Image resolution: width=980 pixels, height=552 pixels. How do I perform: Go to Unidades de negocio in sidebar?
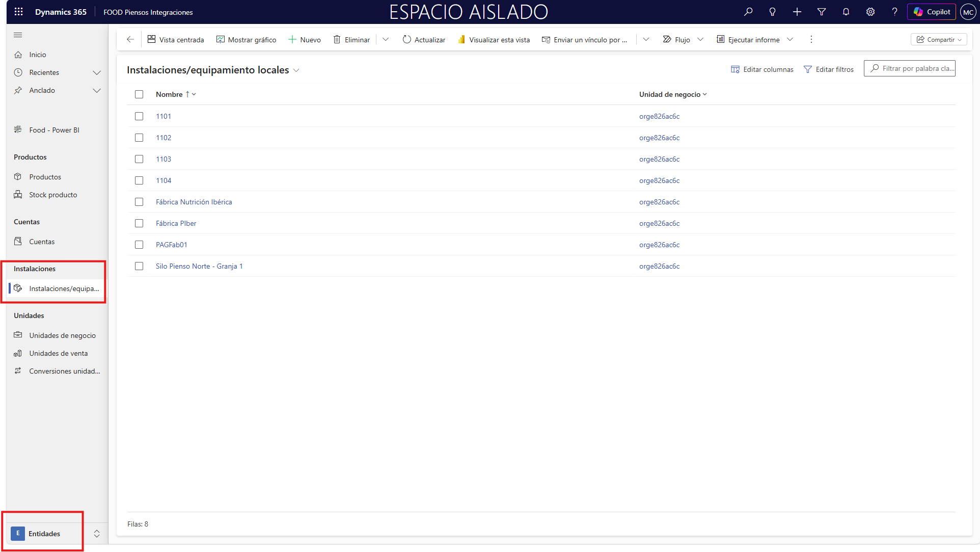(62, 335)
